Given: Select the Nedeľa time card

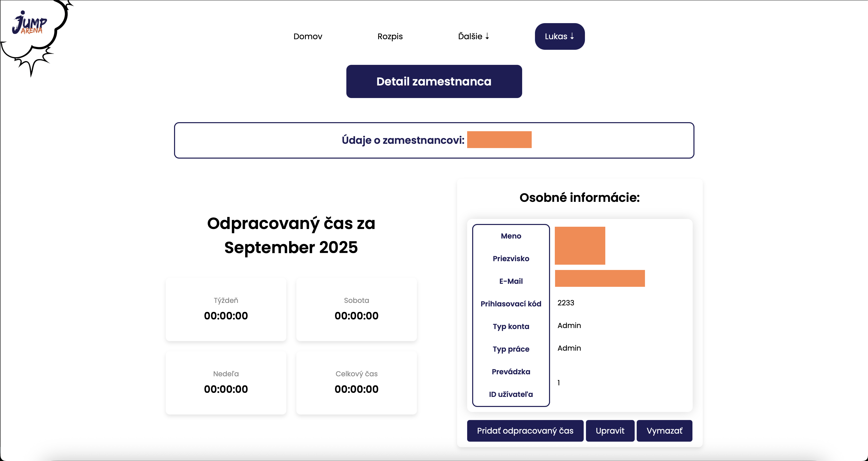Looking at the screenshot, I should (x=226, y=383).
